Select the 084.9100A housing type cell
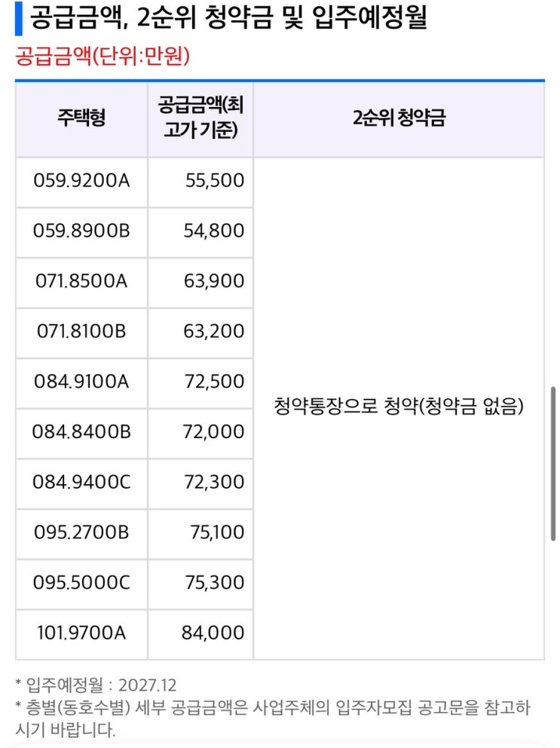This screenshot has height=748, width=560. pyautogui.click(x=81, y=382)
